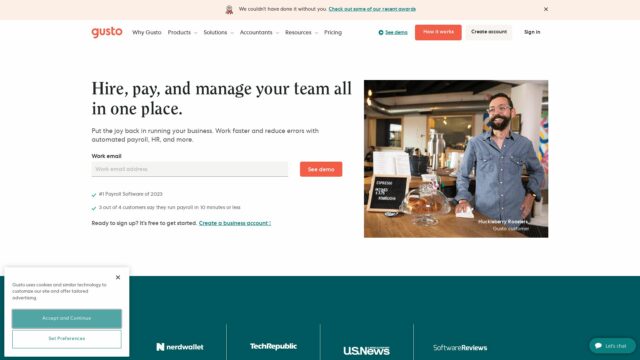Click the 'Hire, pay, and manage your team' heading
This screenshot has width=640, height=360.
[x=222, y=98]
